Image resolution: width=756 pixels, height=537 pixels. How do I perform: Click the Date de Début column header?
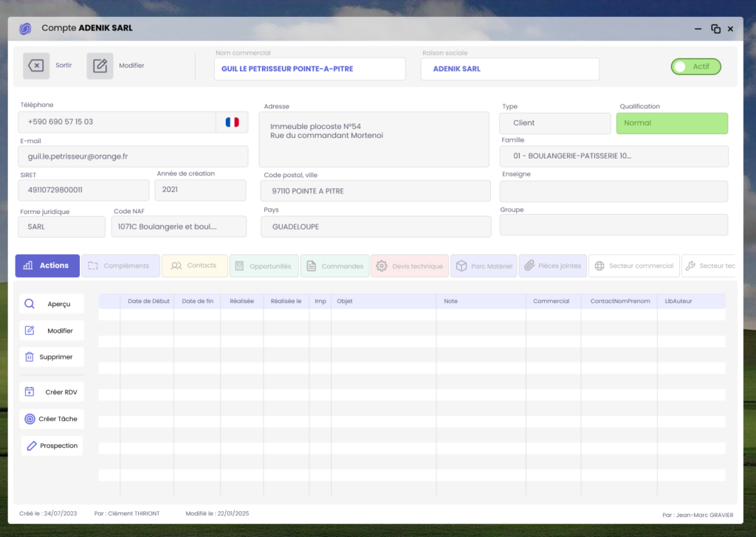pos(148,302)
